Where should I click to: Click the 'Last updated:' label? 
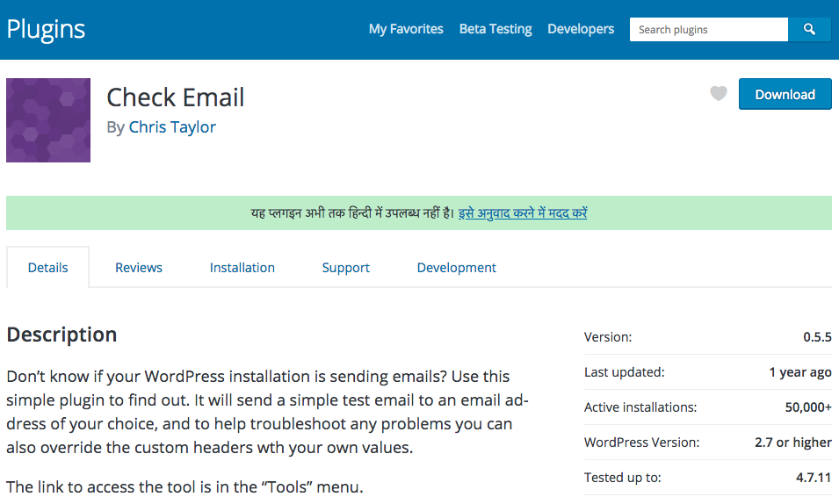pyautogui.click(x=624, y=372)
